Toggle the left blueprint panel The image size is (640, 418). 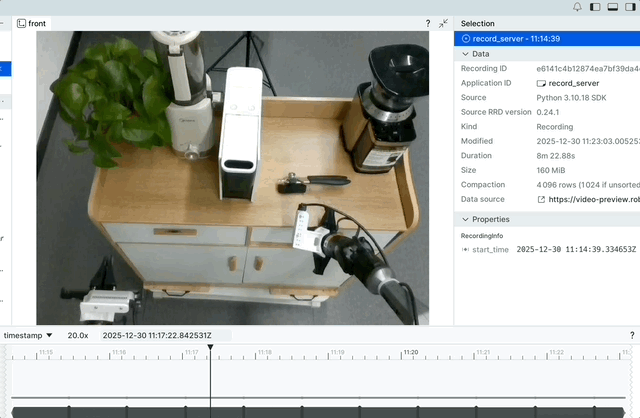click(x=595, y=7)
